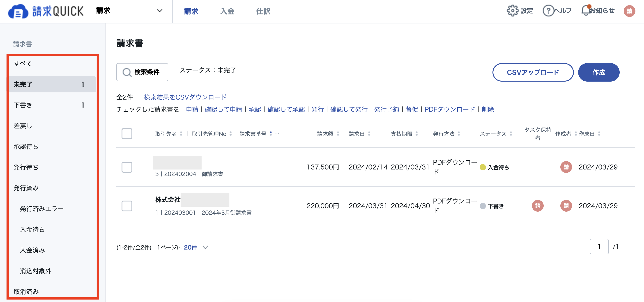Select 未完了 in sidebar

pos(52,85)
